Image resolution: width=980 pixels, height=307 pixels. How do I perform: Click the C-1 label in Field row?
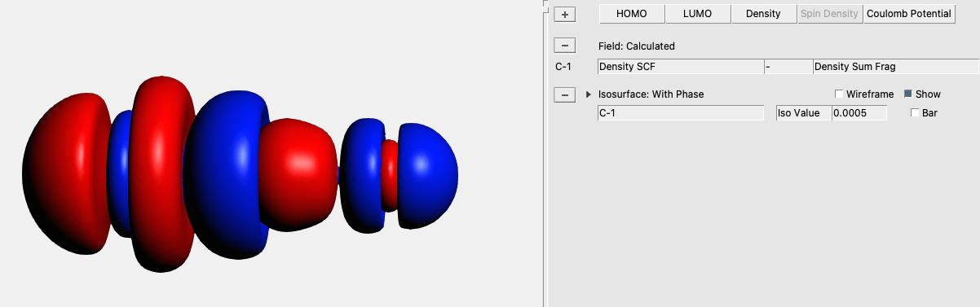564,67
